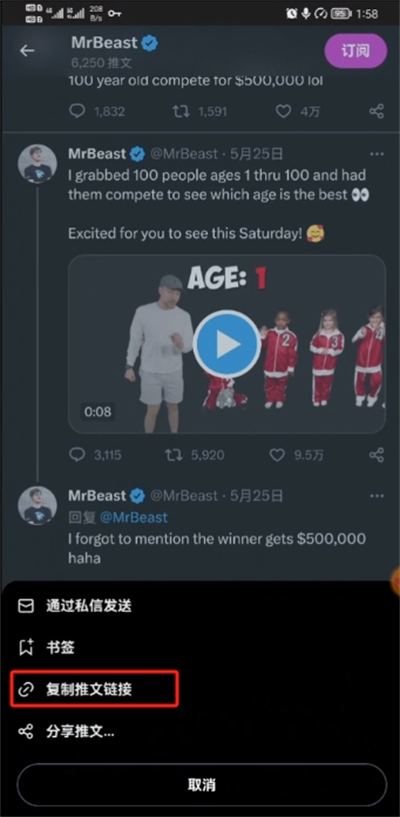400x817 pixels.
Task: Click the purple 订阅 subscribe button
Action: point(356,51)
